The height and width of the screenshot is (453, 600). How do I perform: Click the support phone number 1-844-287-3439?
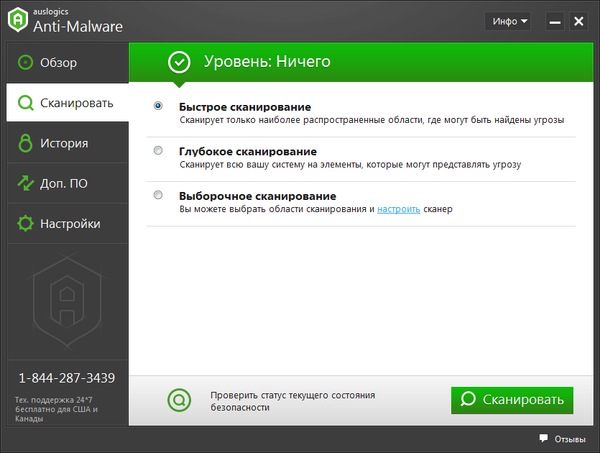(67, 378)
